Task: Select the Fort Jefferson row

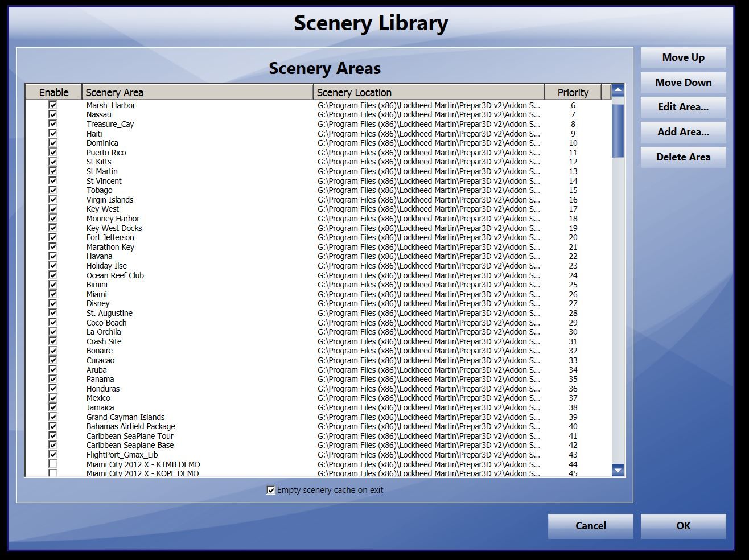Action: click(x=318, y=237)
